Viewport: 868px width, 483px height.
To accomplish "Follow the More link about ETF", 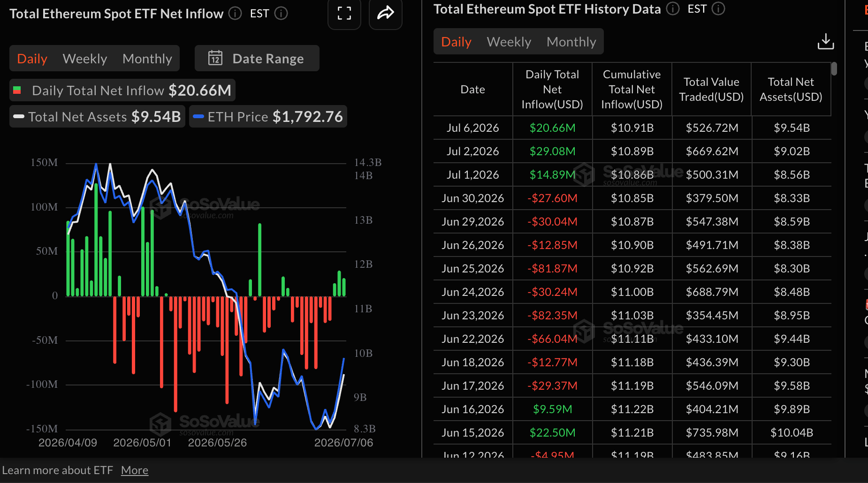I will (x=135, y=470).
